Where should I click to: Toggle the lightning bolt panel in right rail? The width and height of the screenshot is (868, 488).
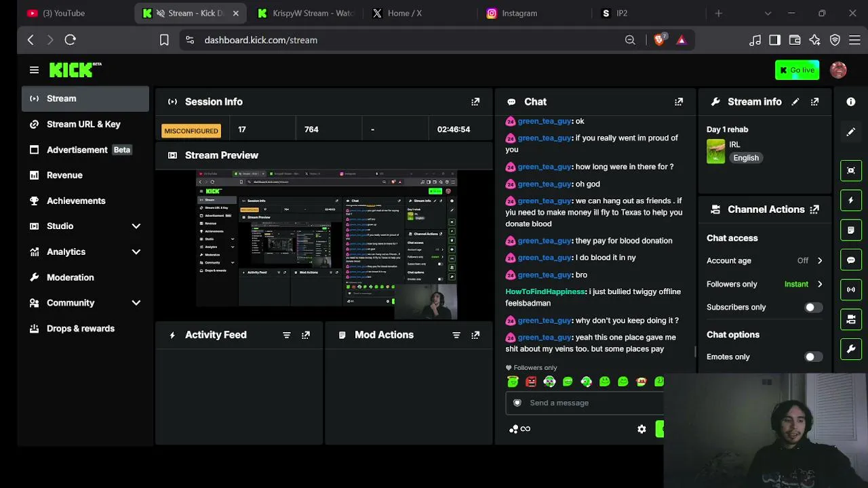coord(851,200)
